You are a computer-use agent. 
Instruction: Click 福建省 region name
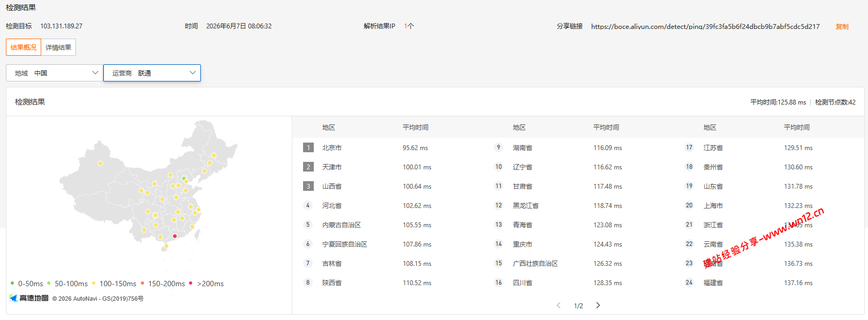(x=713, y=283)
